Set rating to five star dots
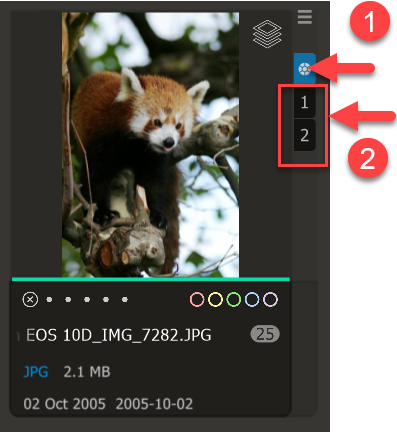Viewport: 397px width, 432px height. 125,300
